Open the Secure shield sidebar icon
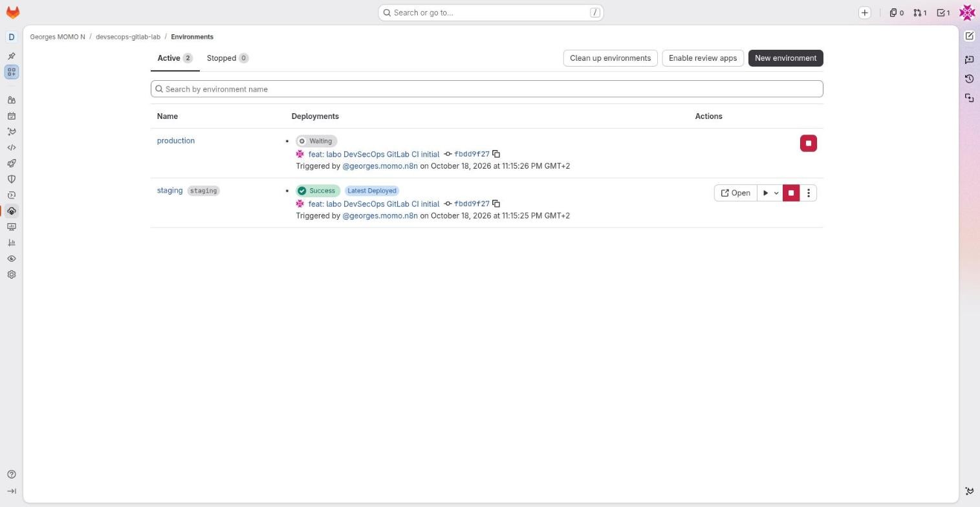The width and height of the screenshot is (980, 507). 12,180
